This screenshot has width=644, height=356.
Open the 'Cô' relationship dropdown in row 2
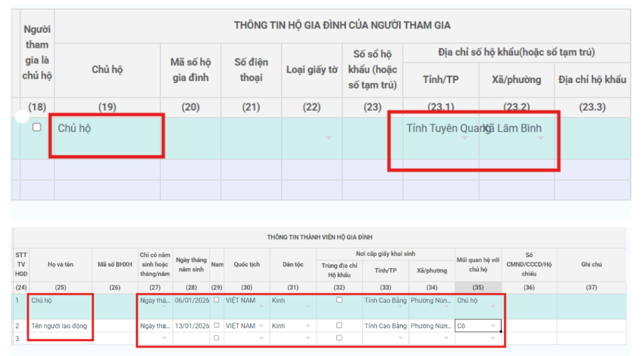point(492,326)
